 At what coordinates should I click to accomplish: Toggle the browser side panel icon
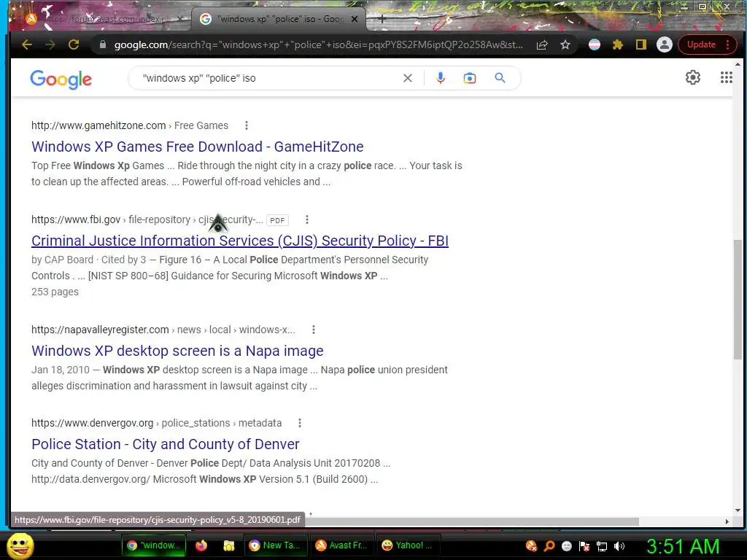640,44
